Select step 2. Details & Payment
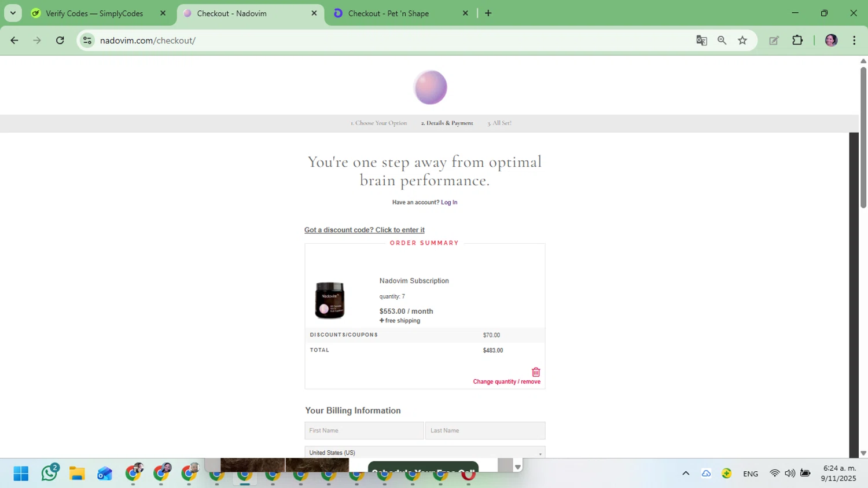 coord(447,123)
